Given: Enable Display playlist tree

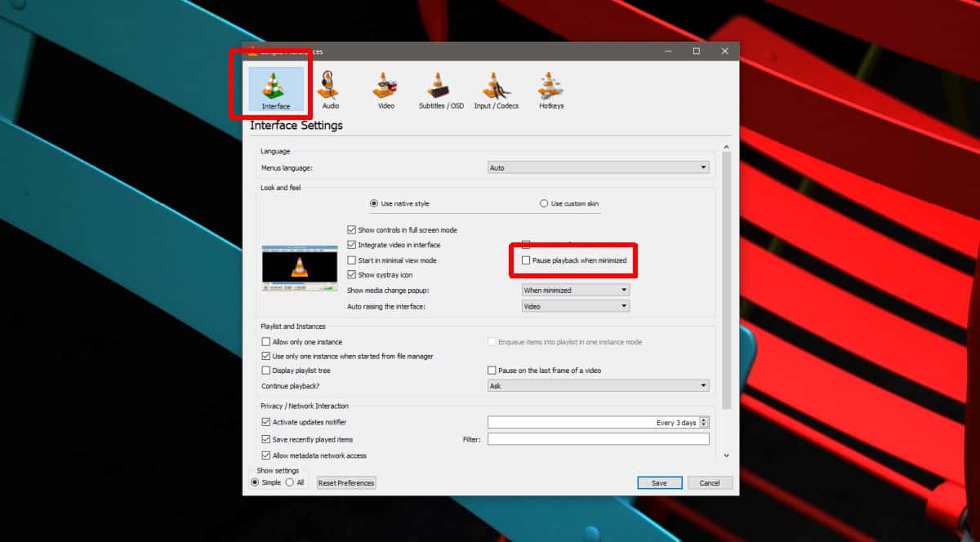Looking at the screenshot, I should coord(296,371).
